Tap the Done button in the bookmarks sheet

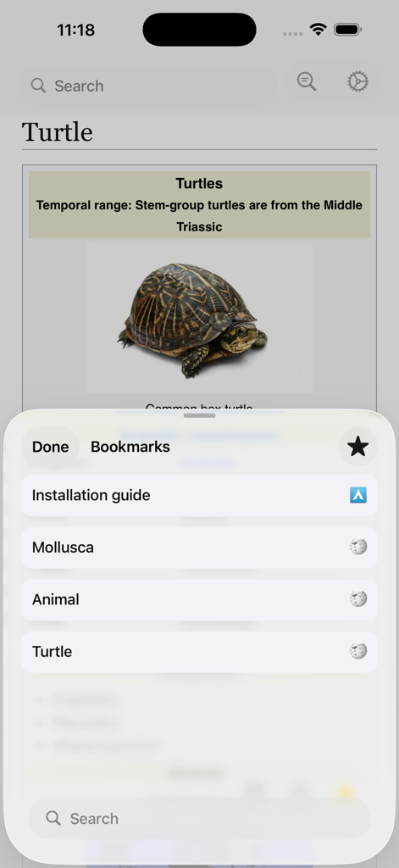(50, 447)
